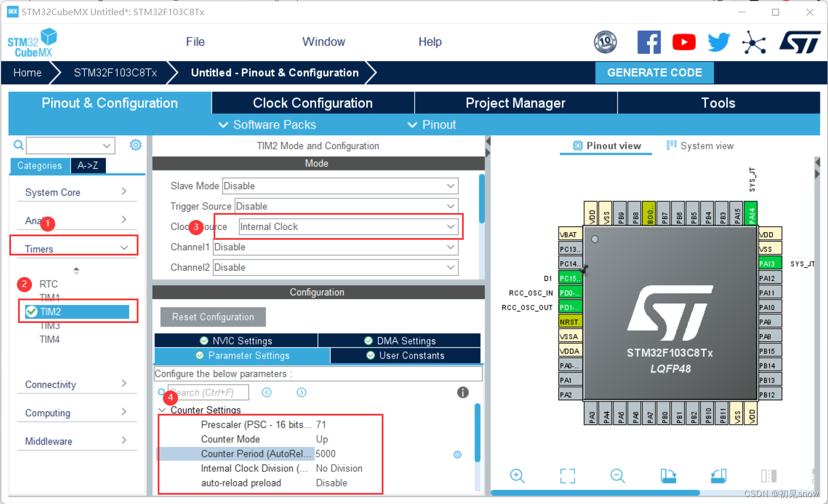Switch to Project Manager tab
828x504 pixels.
click(516, 103)
